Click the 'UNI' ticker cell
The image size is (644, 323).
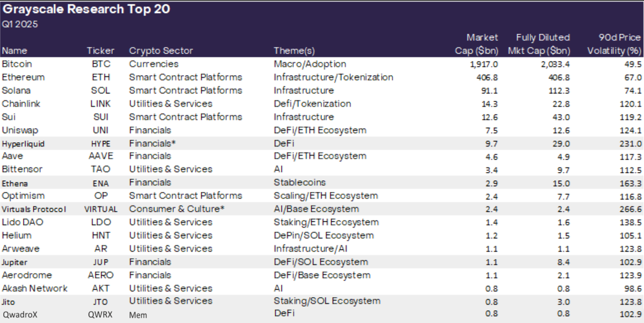coord(101,130)
